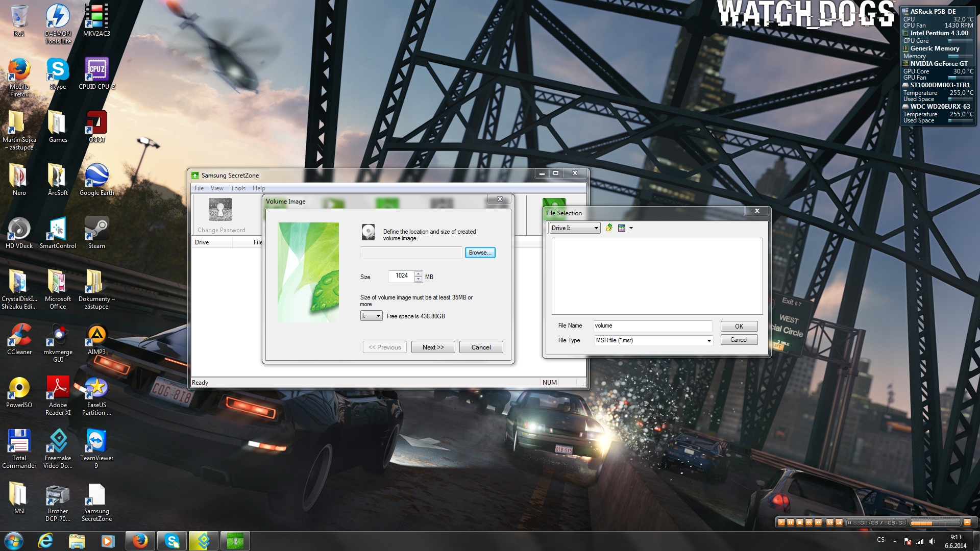Image resolution: width=980 pixels, height=551 pixels.
Task: Toggle repeat on the mini player widget
Action: (x=830, y=522)
